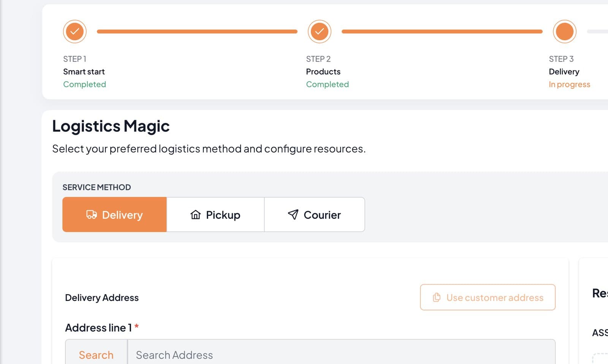Screen dimensions: 608x364
Task: Click the Address line 1 label
Action: pos(98,328)
